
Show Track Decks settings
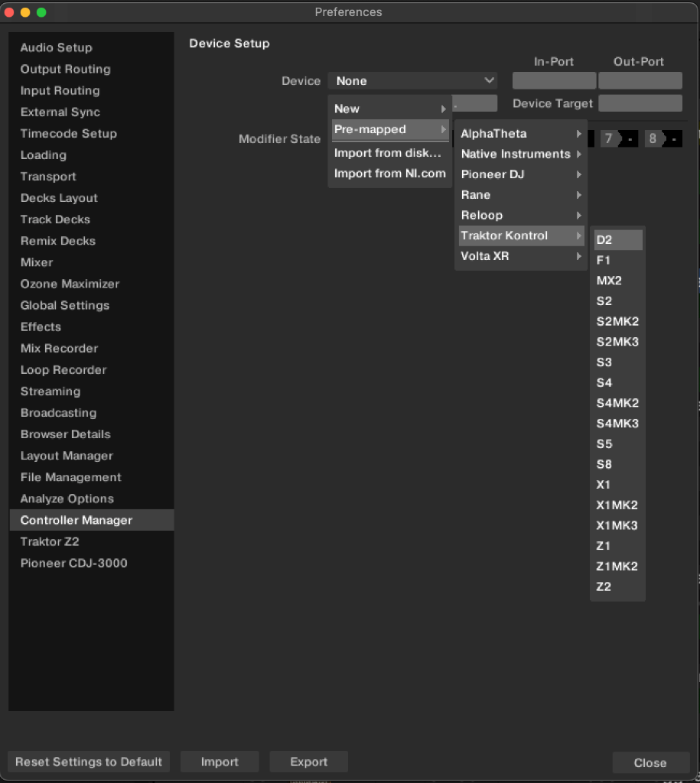tap(92, 219)
